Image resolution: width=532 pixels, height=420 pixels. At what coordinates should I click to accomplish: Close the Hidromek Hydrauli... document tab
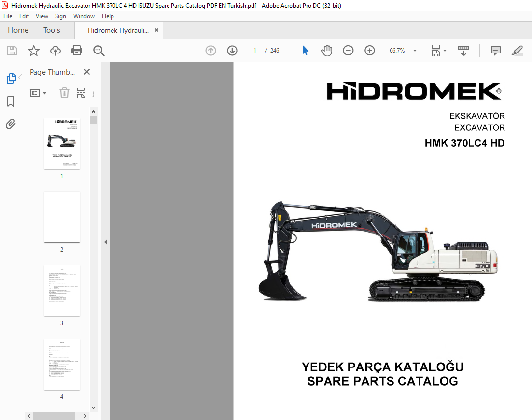[x=156, y=30]
